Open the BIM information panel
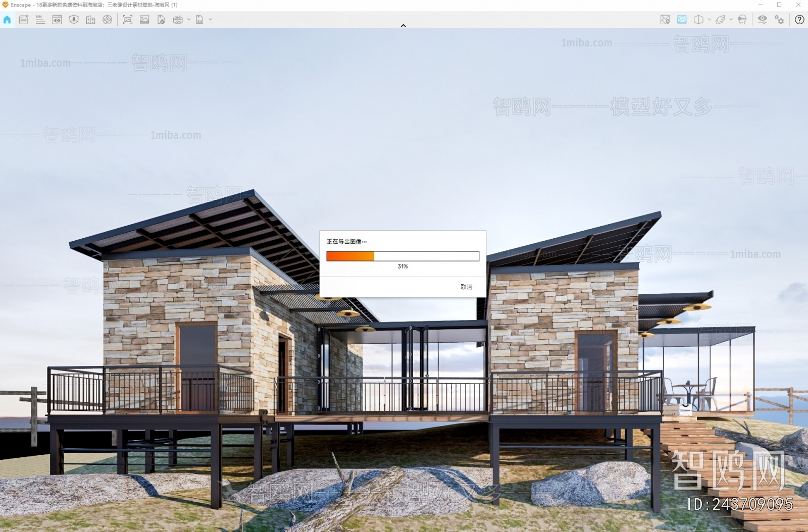The height and width of the screenshot is (532, 808). (40, 20)
